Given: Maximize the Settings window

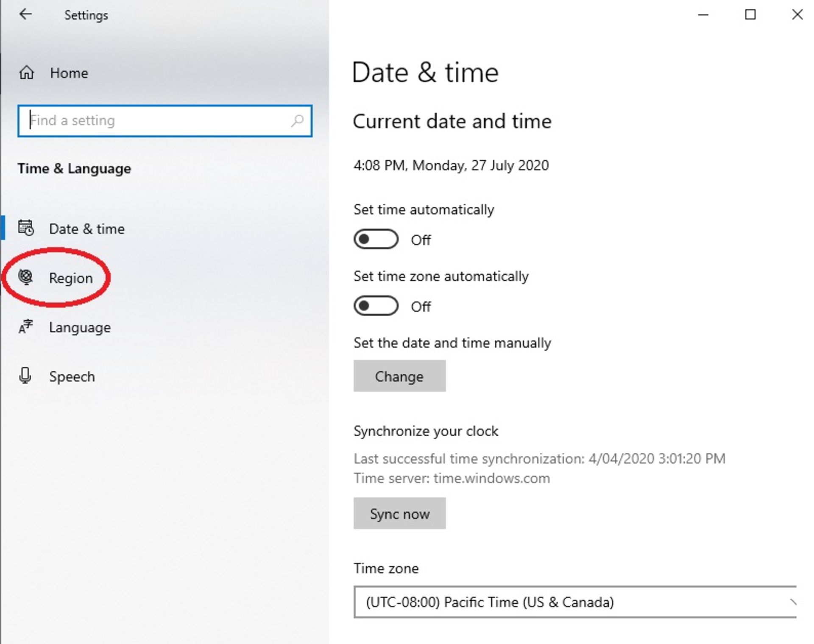Looking at the screenshot, I should click(750, 15).
